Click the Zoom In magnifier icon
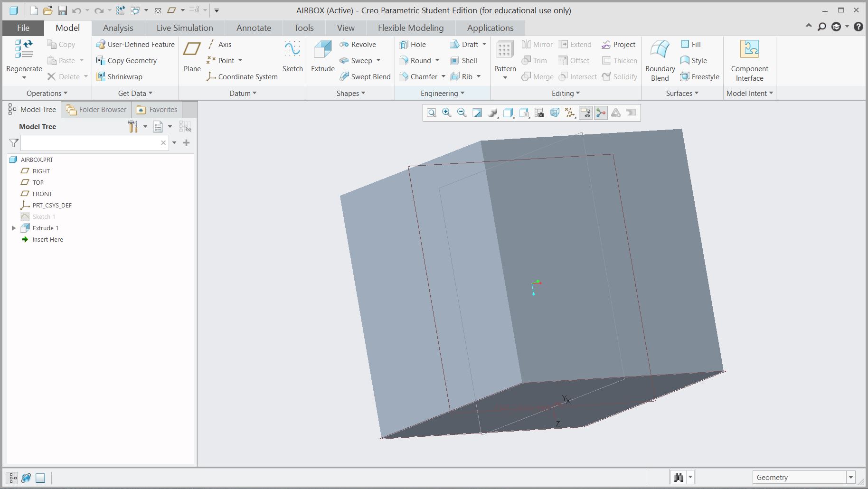 click(446, 113)
